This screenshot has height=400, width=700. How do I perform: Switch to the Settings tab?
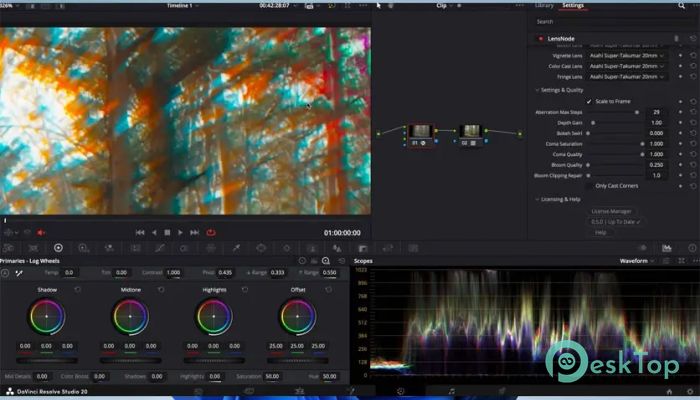tap(573, 5)
